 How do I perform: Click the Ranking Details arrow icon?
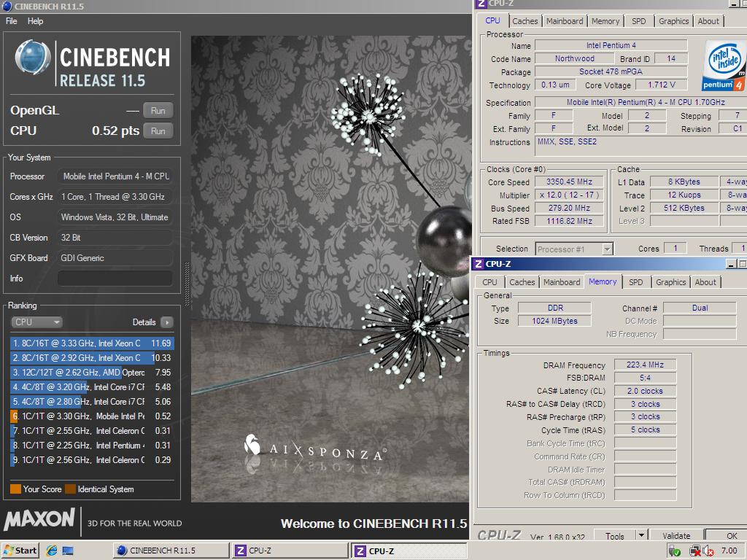coord(167,322)
